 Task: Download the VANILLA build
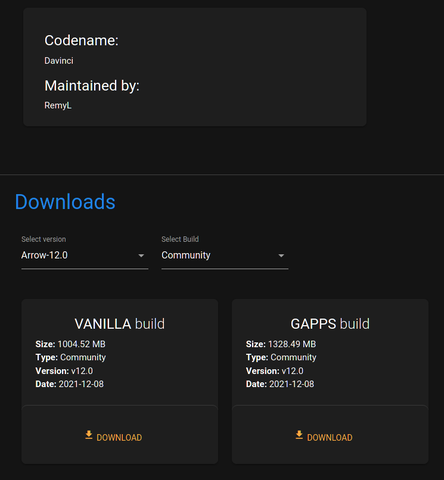[113, 437]
